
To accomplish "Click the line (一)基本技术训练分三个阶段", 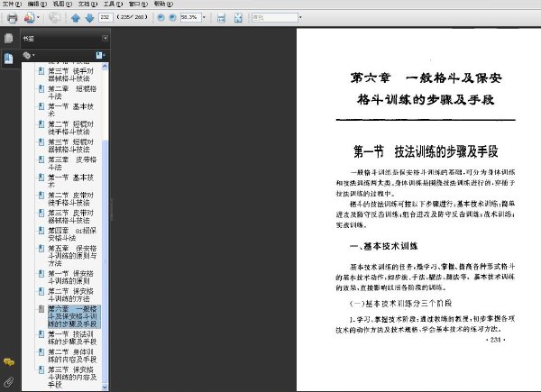I will pyautogui.click(x=400, y=304).
